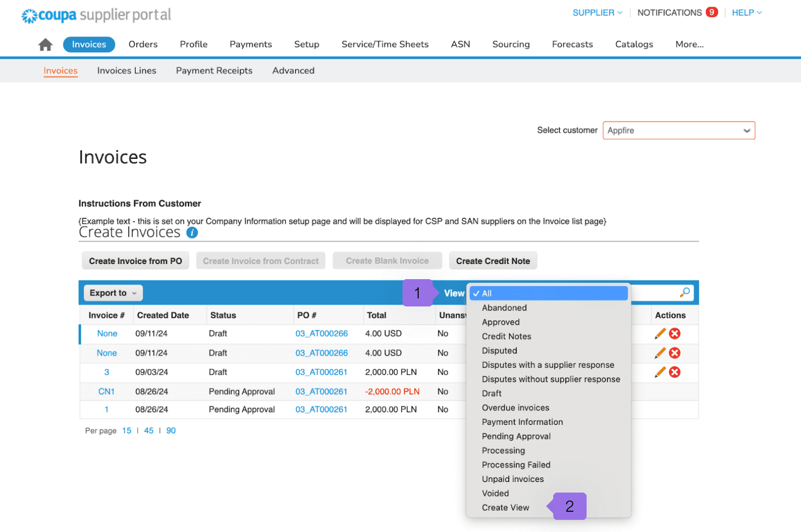
Task: Click the Create Credit Note button
Action: point(493,261)
